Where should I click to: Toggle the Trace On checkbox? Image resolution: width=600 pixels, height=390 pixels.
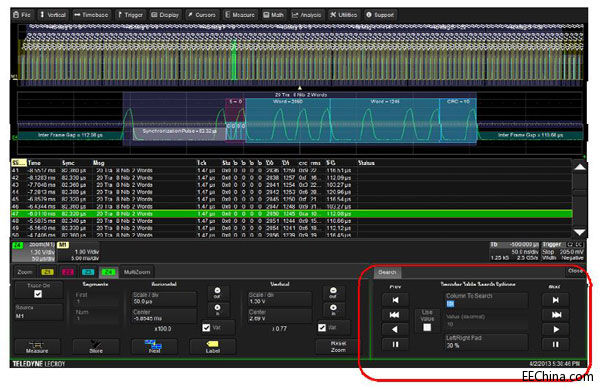coord(38,294)
